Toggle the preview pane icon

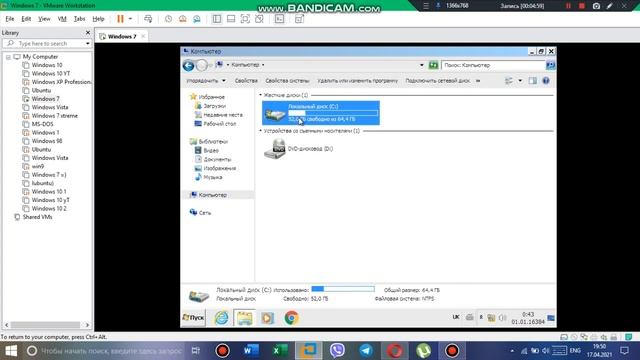coord(533,81)
